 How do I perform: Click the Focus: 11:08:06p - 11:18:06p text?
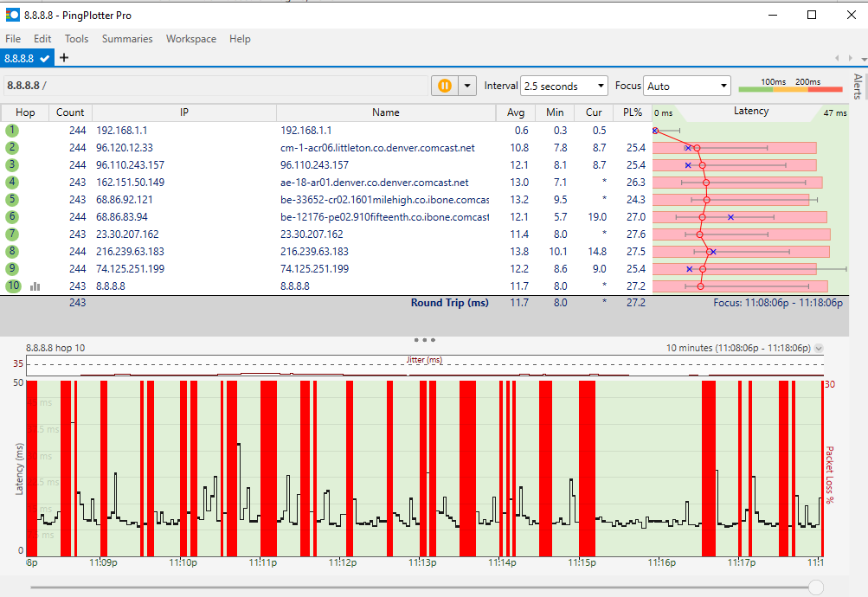coord(778,303)
